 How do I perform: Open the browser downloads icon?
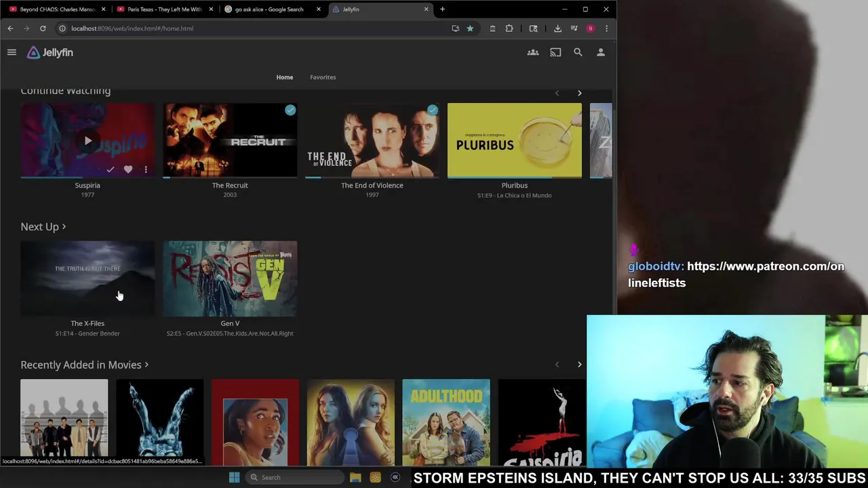557,28
